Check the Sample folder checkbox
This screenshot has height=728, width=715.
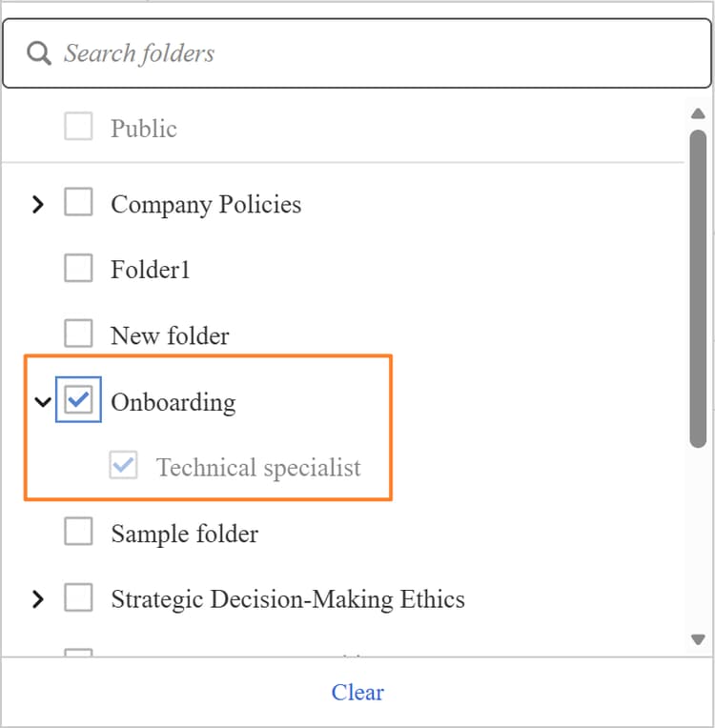78,531
